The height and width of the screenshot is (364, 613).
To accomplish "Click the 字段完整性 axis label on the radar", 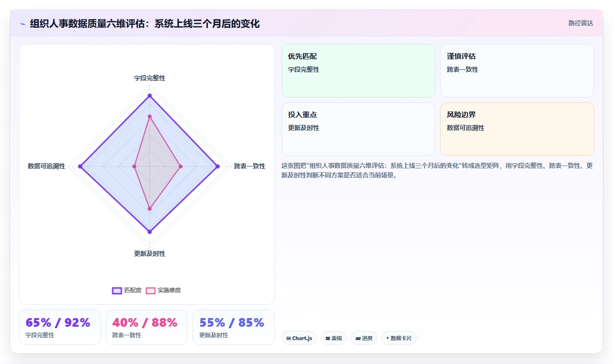I will 149,78.
